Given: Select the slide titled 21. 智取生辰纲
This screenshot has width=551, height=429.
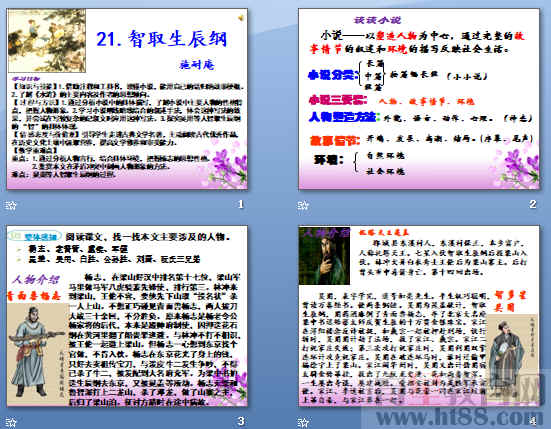Looking at the screenshot, I should pyautogui.click(x=127, y=99).
